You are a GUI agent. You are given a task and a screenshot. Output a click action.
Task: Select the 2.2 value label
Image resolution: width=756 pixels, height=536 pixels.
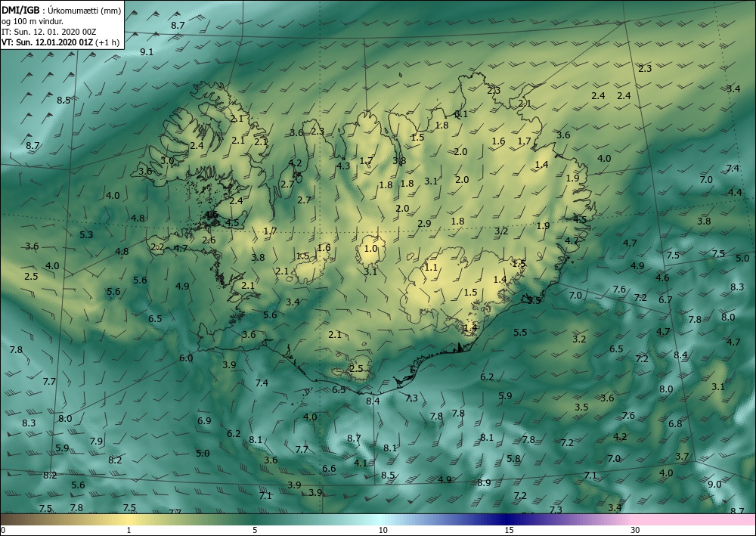click(x=158, y=247)
